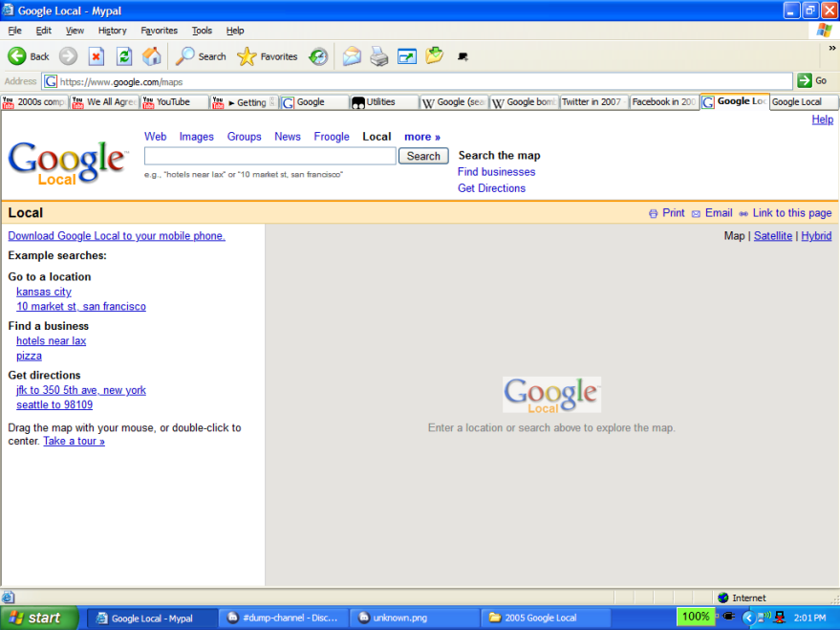Screen dimensions: 840x630
Task: Switch map to Hybrid view
Action: pyautogui.click(x=816, y=236)
